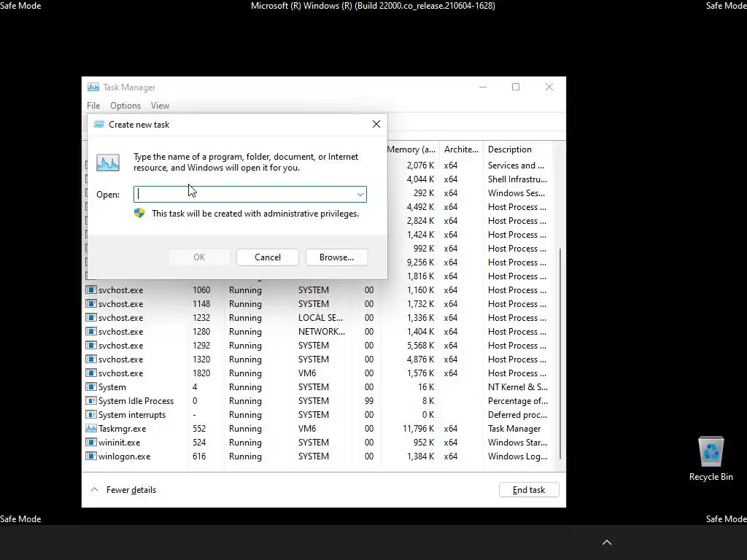Click the icon of svchost.exe PID 1320
This screenshot has height=560, width=747.
pyautogui.click(x=91, y=359)
